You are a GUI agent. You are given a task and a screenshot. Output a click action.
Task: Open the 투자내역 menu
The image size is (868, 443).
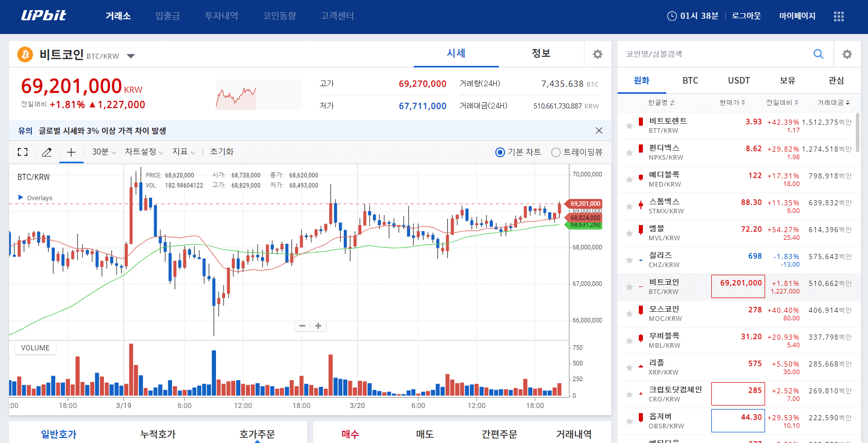[221, 16]
